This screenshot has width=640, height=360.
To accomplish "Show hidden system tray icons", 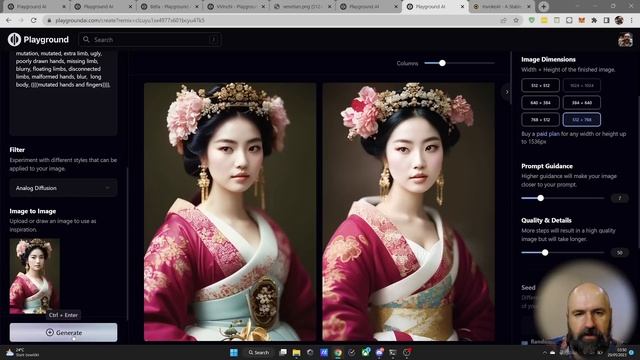I will (544, 352).
